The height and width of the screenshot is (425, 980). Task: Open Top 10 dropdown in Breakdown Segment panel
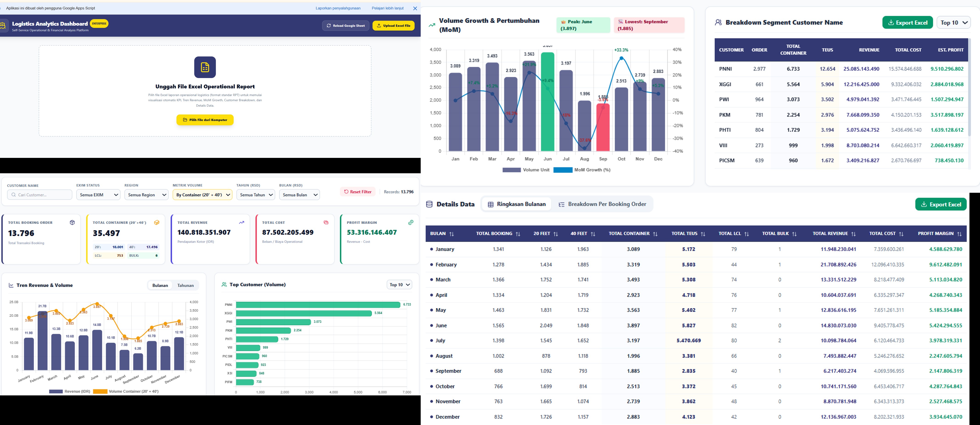(954, 22)
